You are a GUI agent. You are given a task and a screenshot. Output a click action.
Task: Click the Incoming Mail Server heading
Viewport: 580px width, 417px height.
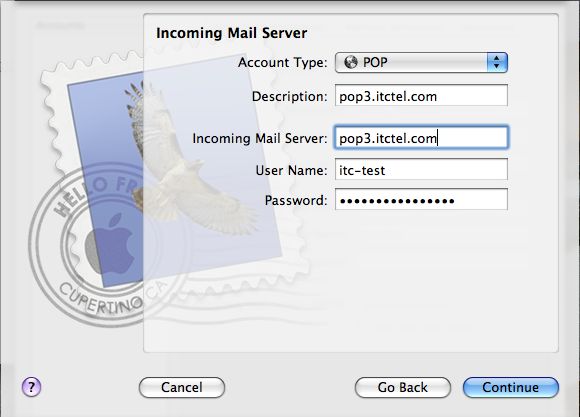tap(232, 33)
